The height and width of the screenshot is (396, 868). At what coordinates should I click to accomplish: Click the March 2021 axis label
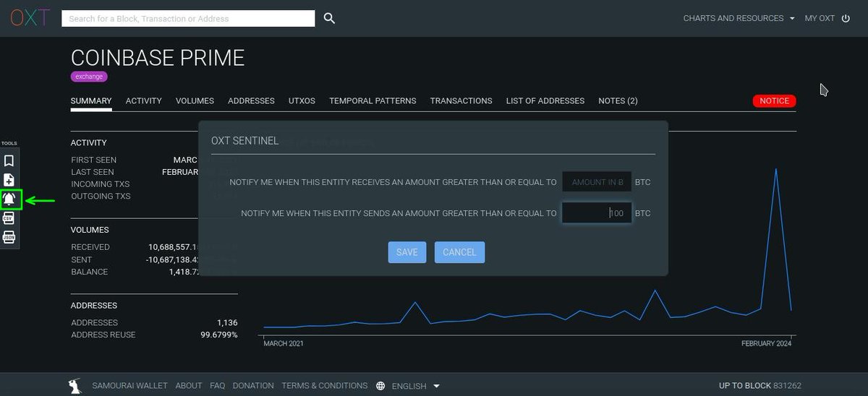coord(283,344)
